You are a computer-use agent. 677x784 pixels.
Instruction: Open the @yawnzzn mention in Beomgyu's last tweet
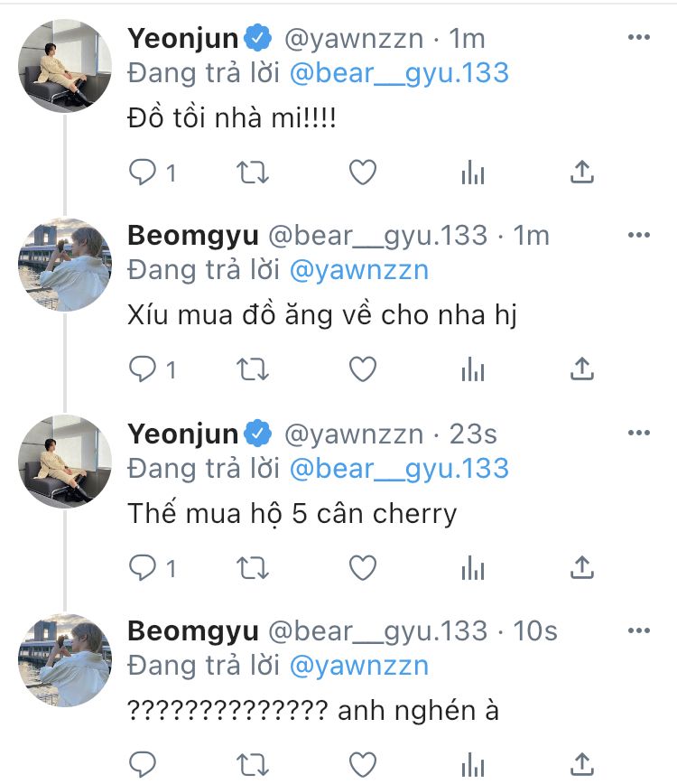click(x=358, y=667)
